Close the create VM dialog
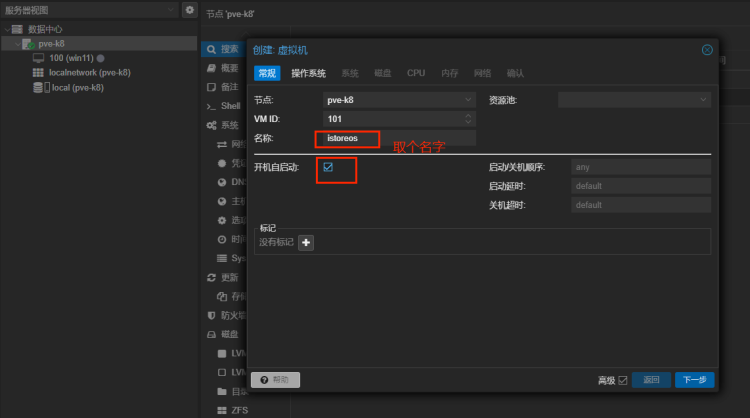This screenshot has width=750, height=418. coord(707,50)
